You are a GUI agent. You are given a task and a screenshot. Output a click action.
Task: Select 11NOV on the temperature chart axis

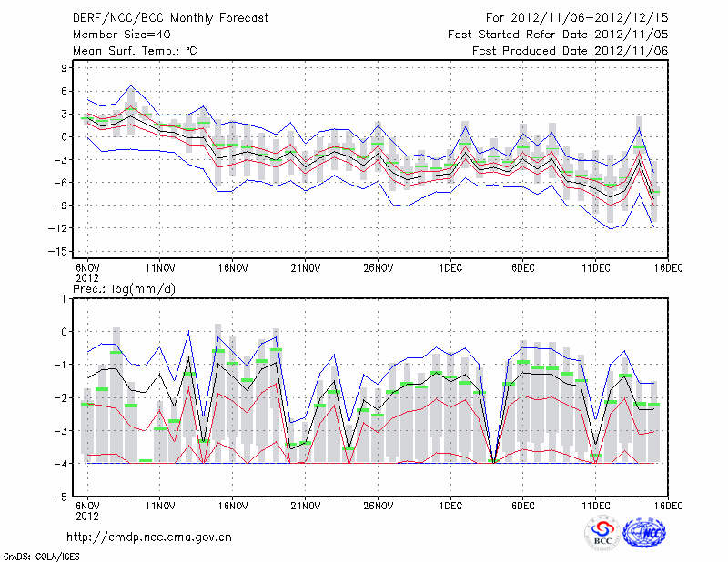pyautogui.click(x=160, y=267)
